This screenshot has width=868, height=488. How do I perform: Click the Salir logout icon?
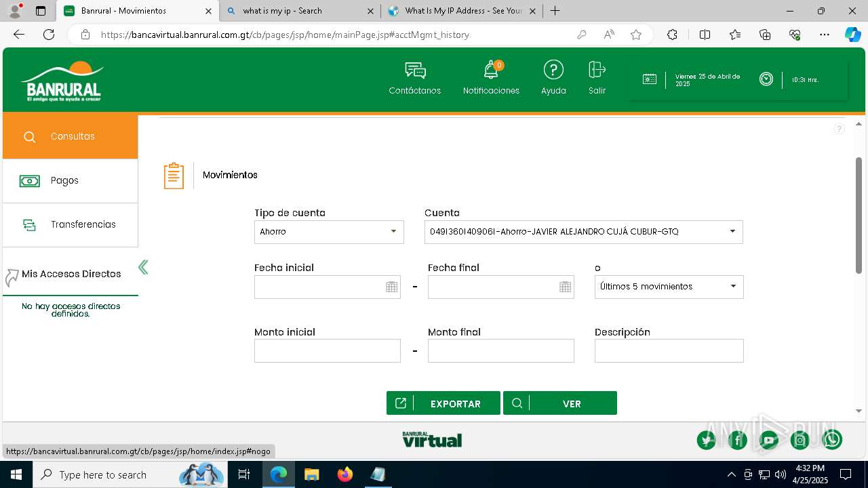pos(597,70)
